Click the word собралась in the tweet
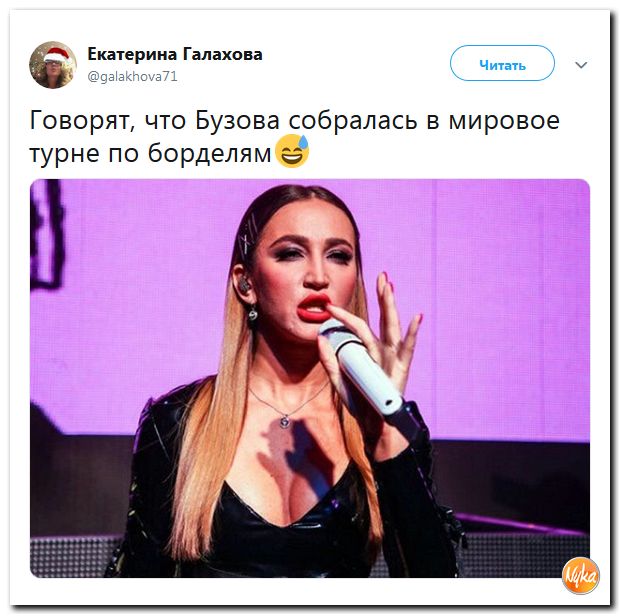The width and height of the screenshot is (621, 616). coord(352,120)
